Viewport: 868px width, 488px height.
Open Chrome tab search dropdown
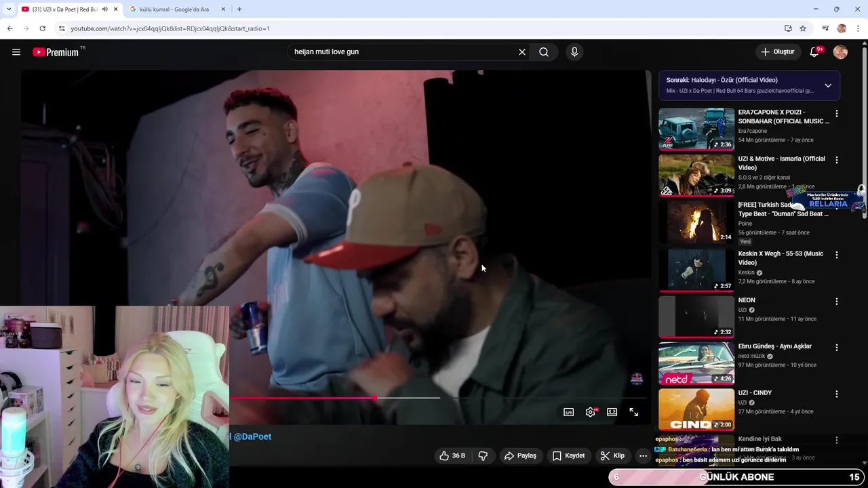9,9
